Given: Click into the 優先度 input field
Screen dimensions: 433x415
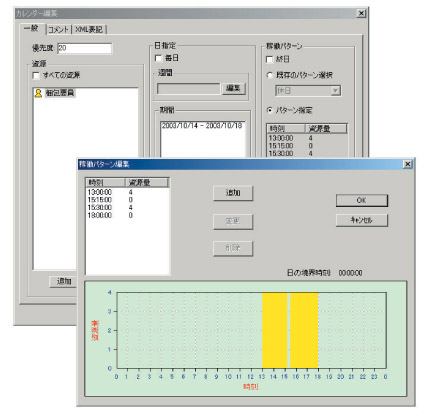Looking at the screenshot, I should [85, 48].
